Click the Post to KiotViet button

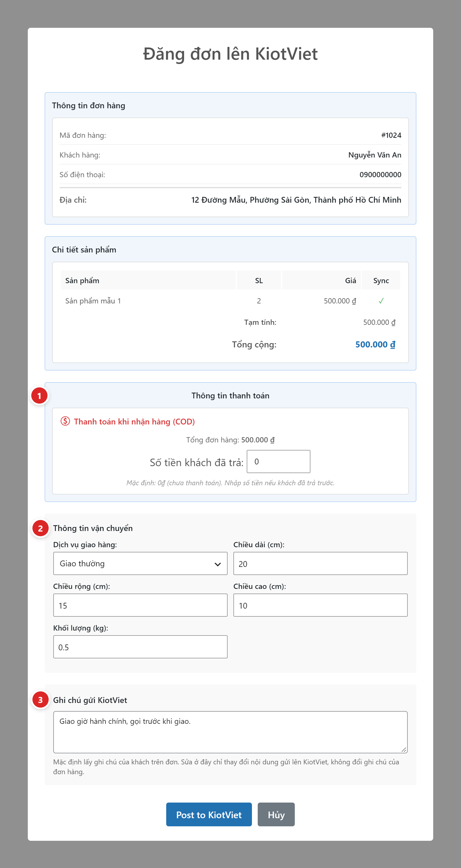(209, 815)
